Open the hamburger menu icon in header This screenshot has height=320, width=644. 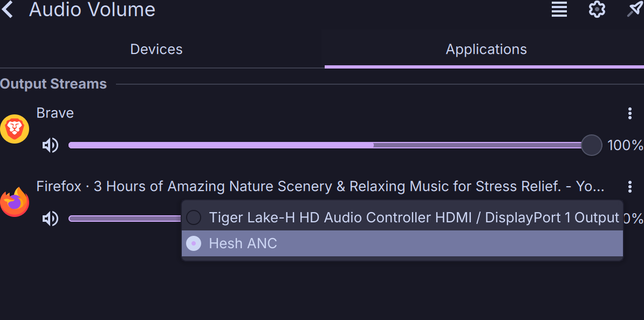pyautogui.click(x=559, y=9)
